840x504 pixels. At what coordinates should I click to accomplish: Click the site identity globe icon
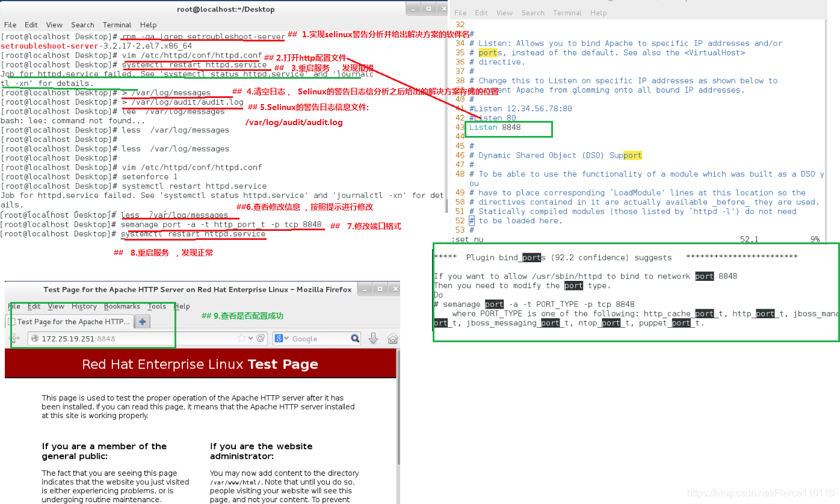click(x=34, y=339)
